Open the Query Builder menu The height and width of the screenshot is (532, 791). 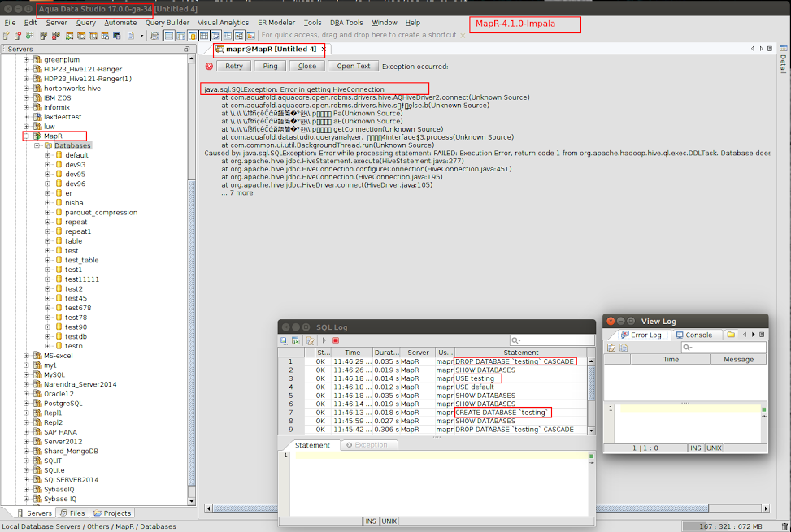tap(167, 23)
